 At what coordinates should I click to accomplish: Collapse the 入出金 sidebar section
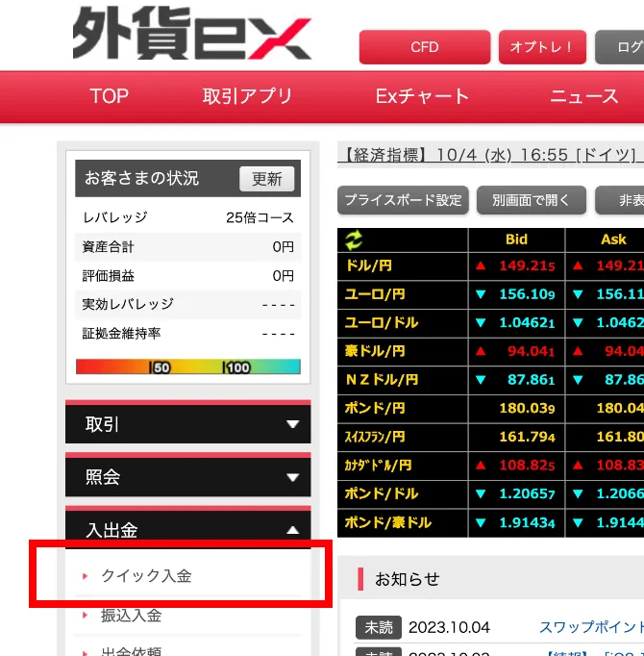[187, 530]
